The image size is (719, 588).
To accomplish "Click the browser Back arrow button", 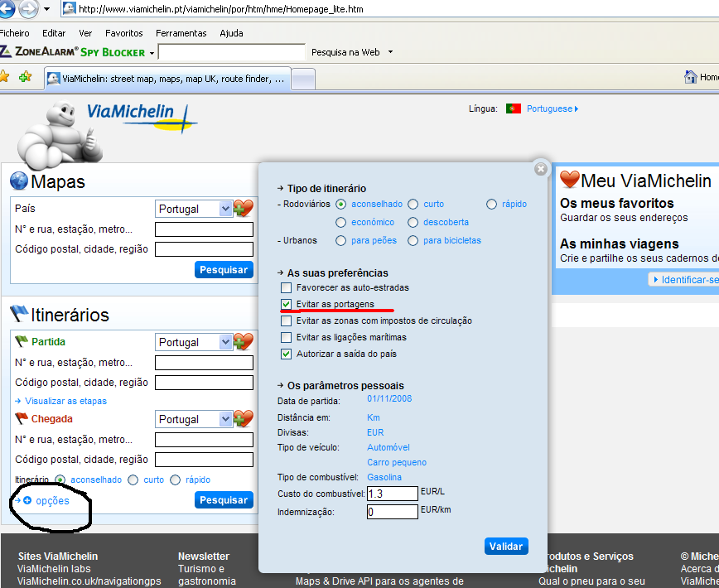I will click(7, 9).
